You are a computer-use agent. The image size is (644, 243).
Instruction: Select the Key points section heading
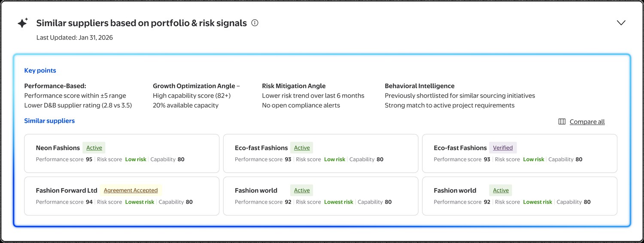[40, 71]
